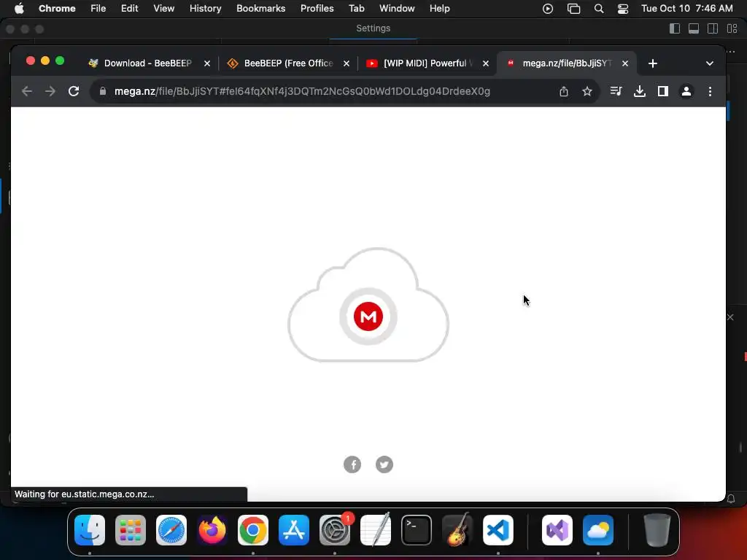Image resolution: width=747 pixels, height=560 pixels.
Task: Open Chrome icon in the Dock
Action: 253,530
